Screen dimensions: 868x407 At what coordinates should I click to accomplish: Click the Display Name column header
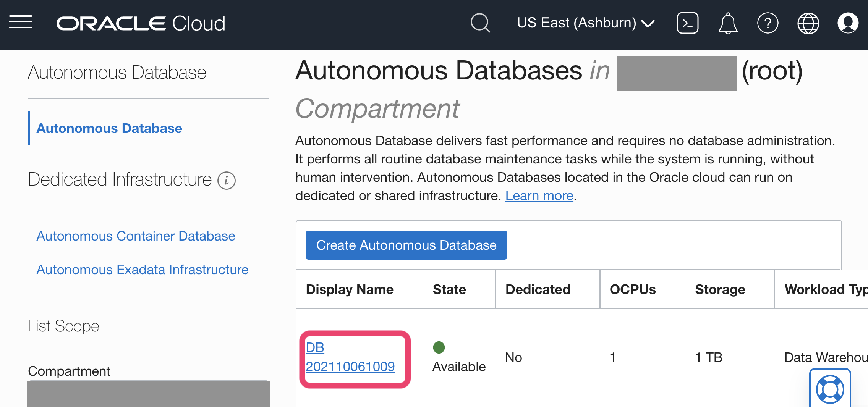tap(350, 289)
